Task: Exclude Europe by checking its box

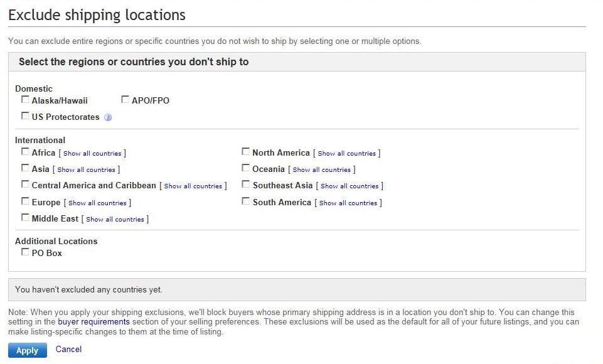Action: 25,201
